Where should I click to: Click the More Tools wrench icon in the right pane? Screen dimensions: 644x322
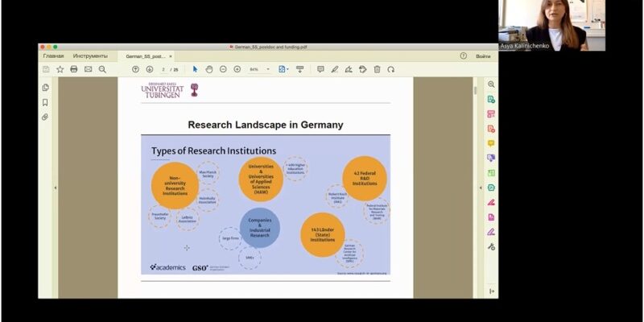pos(491,247)
